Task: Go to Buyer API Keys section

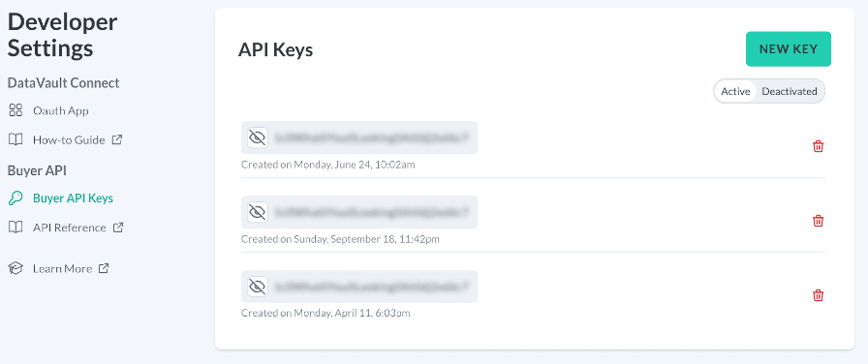Action: tap(73, 198)
